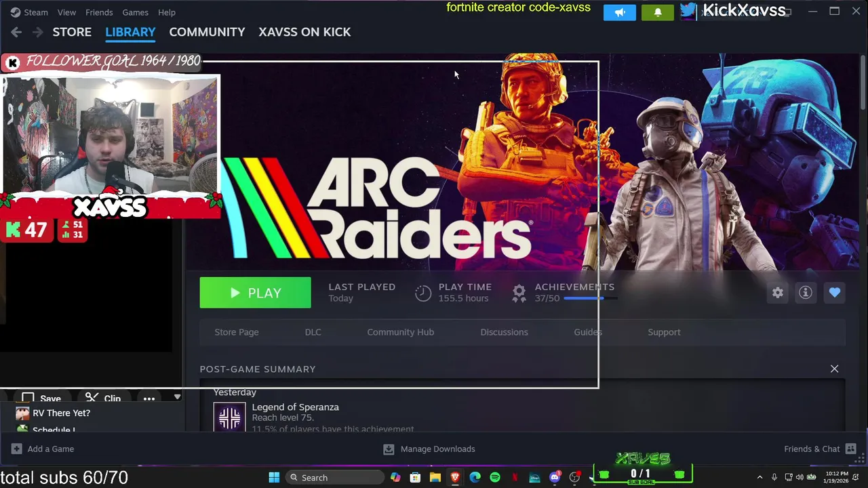Open the clock showing 10:12 PM
Screen dimensions: 868x488
tap(837, 477)
